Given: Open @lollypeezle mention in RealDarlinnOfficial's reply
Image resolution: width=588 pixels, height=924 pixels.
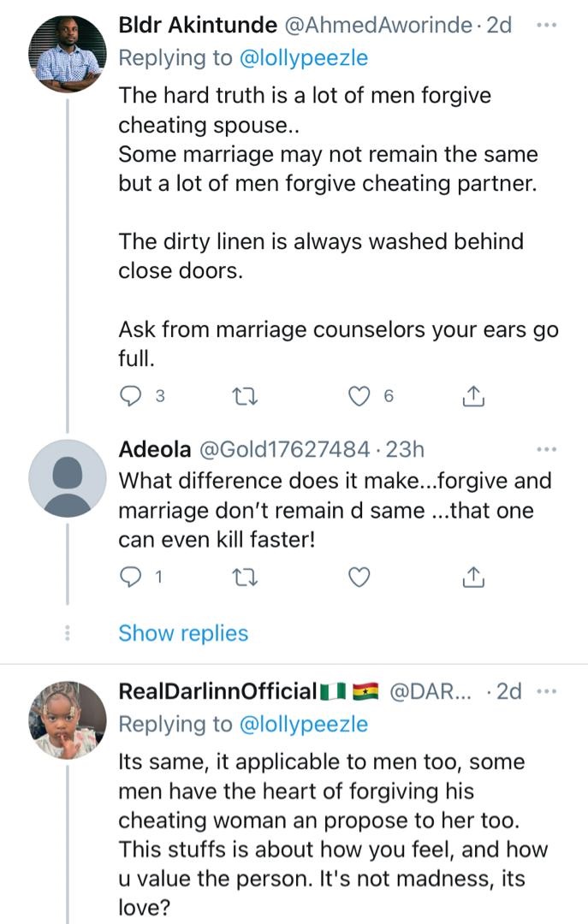Looking at the screenshot, I should point(302,724).
